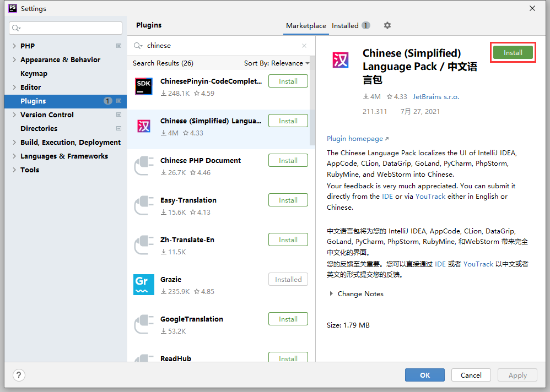The height and width of the screenshot is (392, 550).
Task: Click the plugin list vertical scrollbar
Action: [x=312, y=101]
